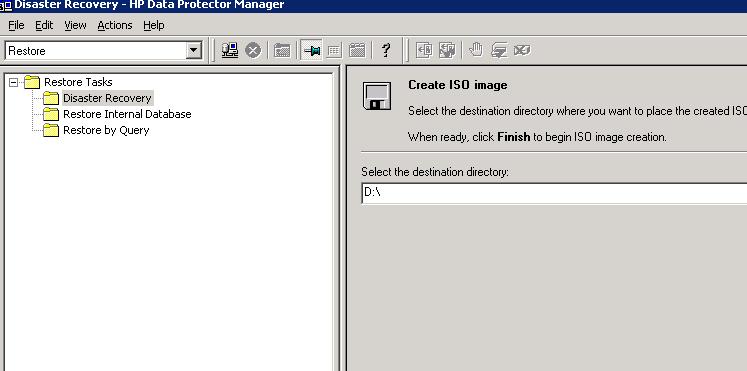Open the Restore context dropdown arrow
The image size is (747, 371).
(193, 50)
